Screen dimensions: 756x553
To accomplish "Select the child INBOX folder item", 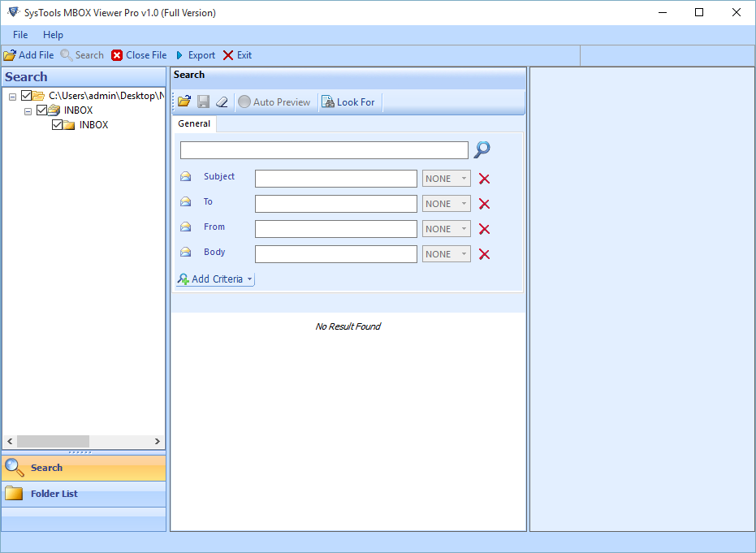I will tap(93, 124).
